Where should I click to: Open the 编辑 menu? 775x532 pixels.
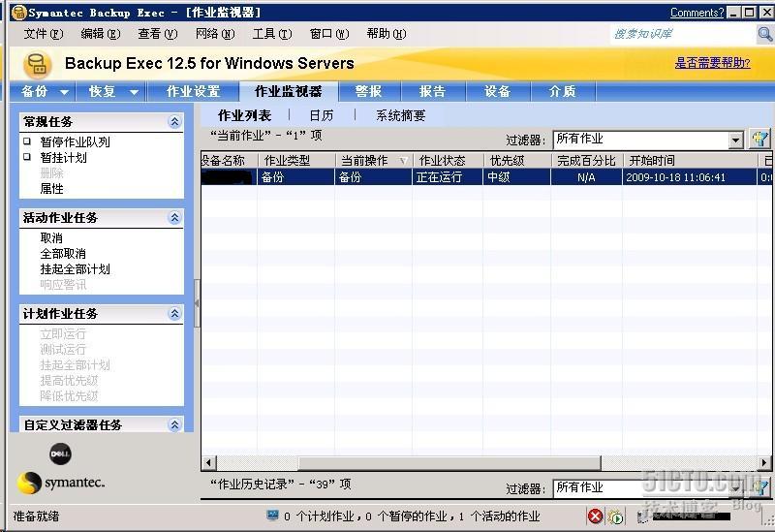click(x=101, y=34)
